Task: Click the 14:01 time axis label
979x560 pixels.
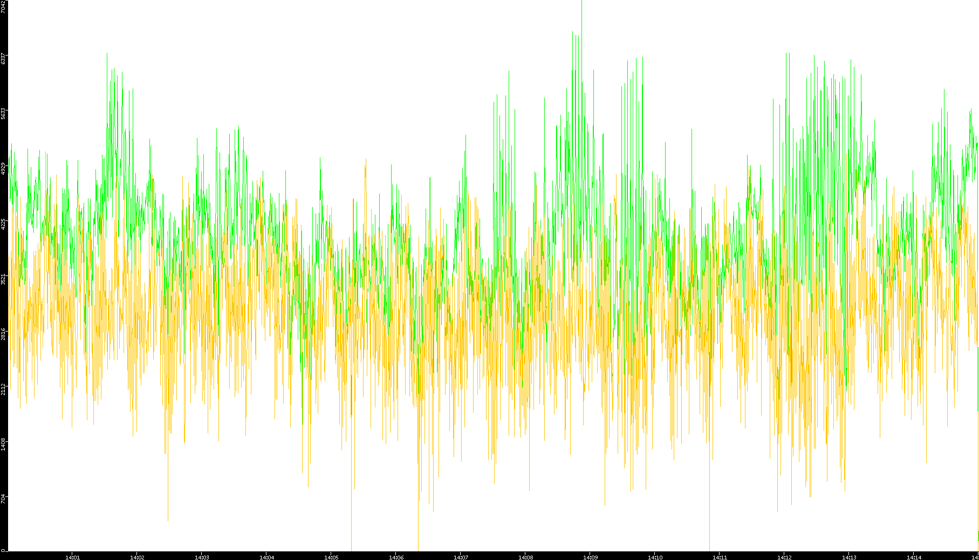Action: point(72,557)
